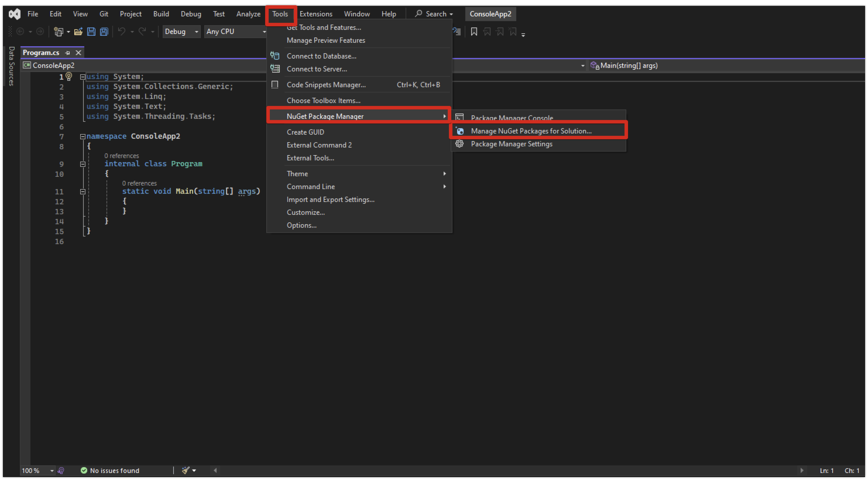The width and height of the screenshot is (868, 480).
Task: Select the Open File toolbar icon
Action: 78,31
